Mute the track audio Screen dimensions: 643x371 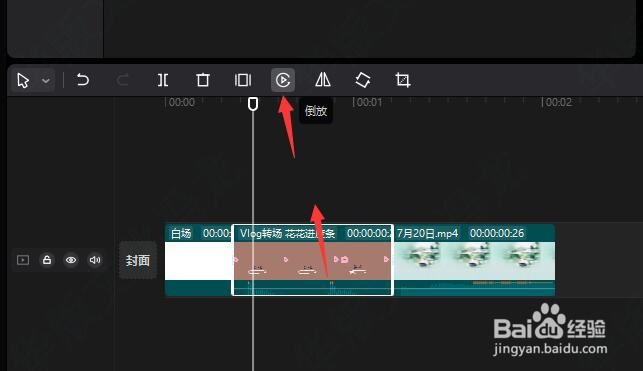click(95, 260)
